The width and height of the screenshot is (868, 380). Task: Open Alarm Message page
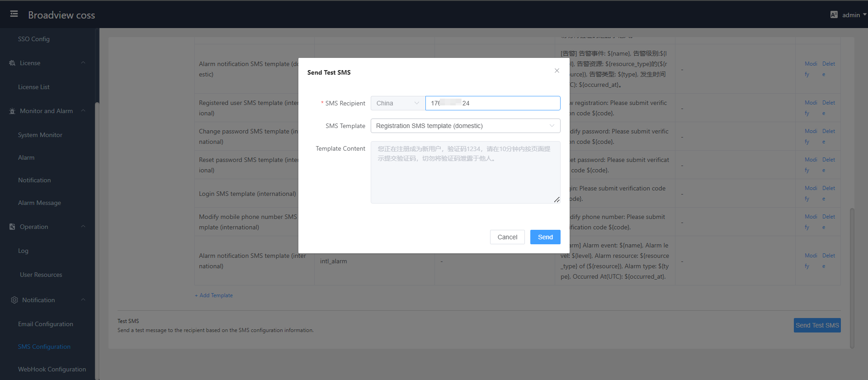[39, 203]
